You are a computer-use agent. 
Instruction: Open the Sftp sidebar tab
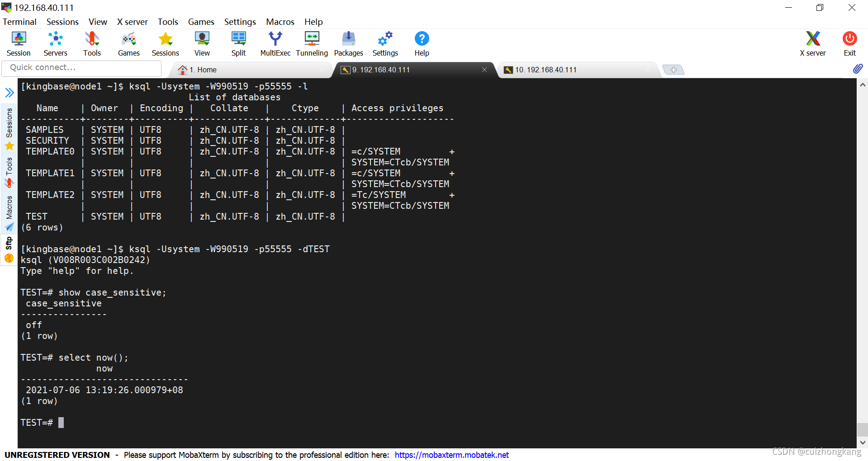pyautogui.click(x=9, y=249)
